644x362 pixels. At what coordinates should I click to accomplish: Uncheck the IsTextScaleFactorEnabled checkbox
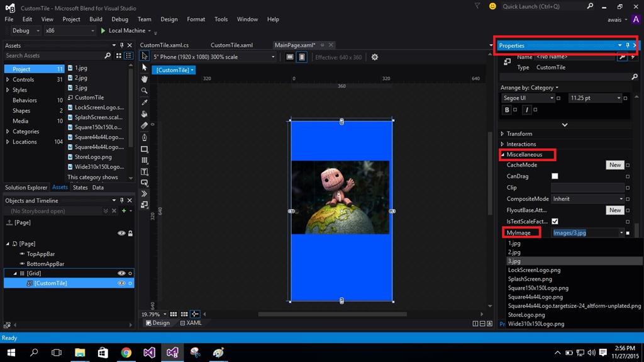pyautogui.click(x=555, y=222)
